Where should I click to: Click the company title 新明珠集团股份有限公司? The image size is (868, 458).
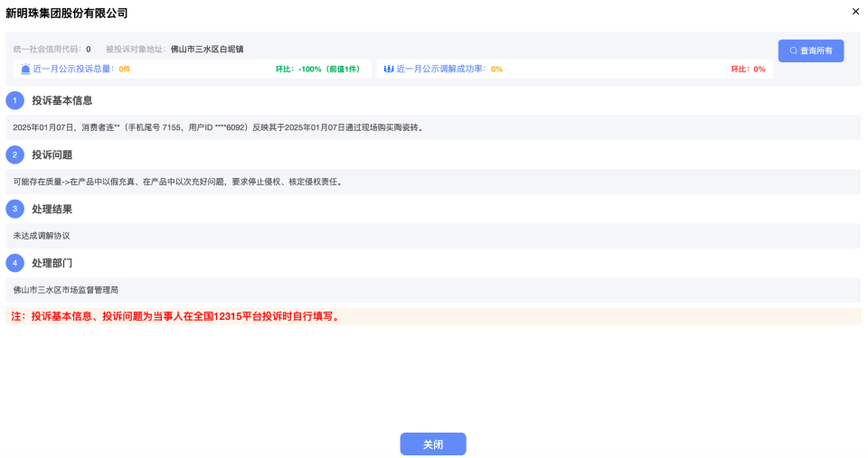tap(66, 14)
